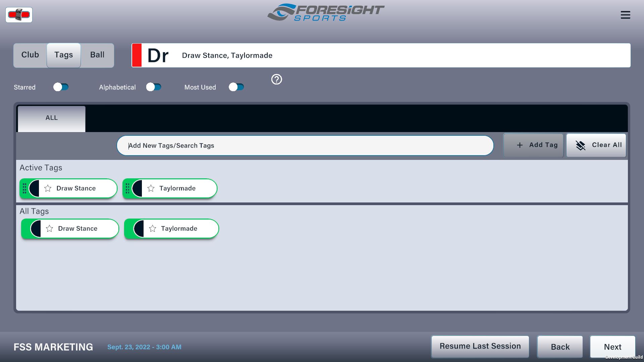The image size is (644, 362).
Task: Turn on Most Used toggle
Action: [x=236, y=87]
